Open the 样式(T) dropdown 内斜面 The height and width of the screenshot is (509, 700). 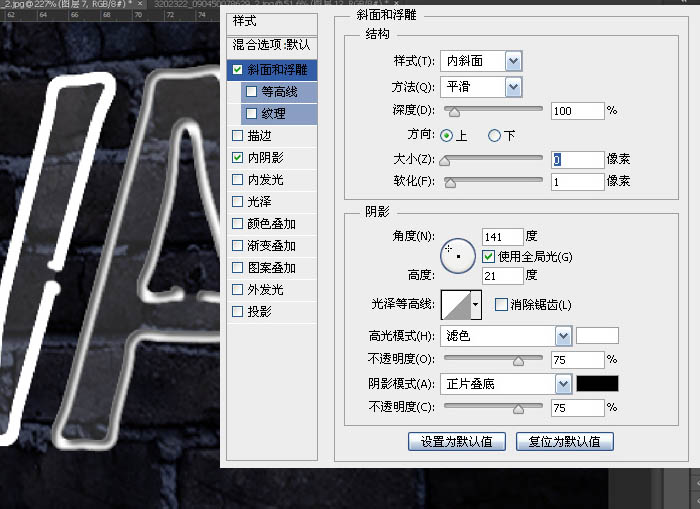481,61
